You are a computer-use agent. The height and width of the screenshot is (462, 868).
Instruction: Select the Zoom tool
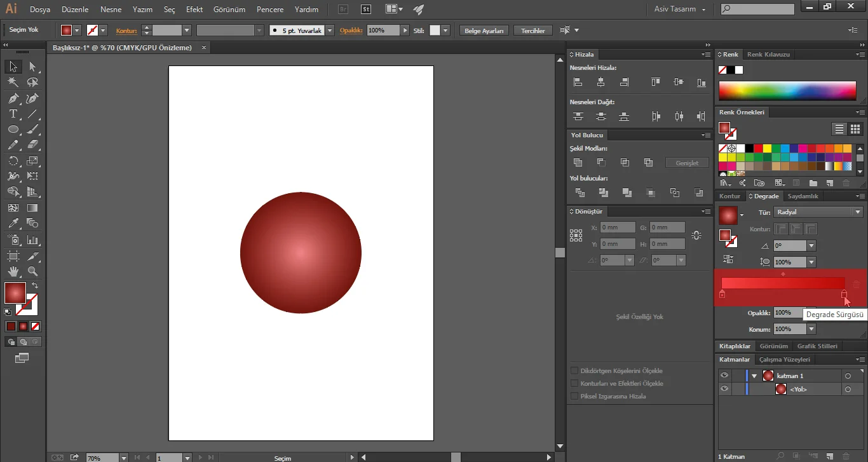[33, 271]
